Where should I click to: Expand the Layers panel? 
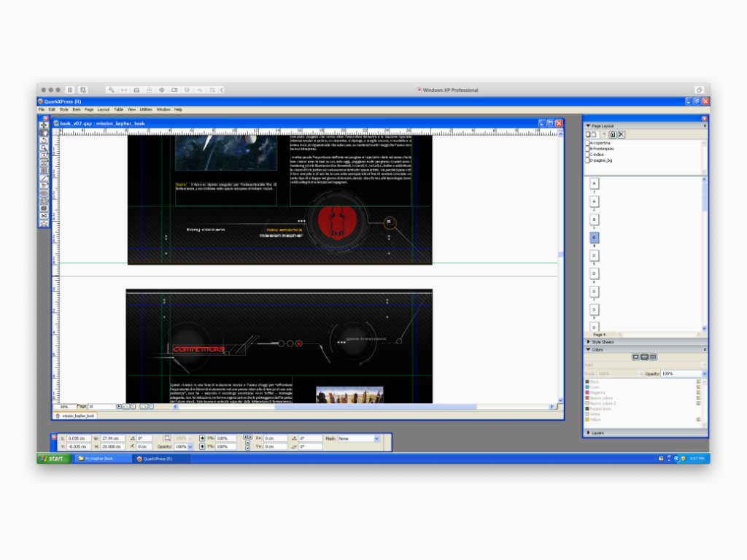tap(589, 433)
